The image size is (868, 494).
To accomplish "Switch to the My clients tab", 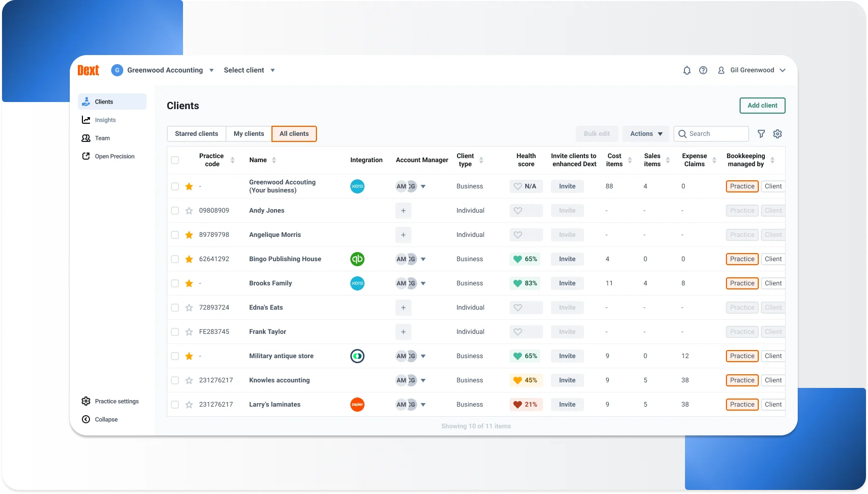I will 248,133.
